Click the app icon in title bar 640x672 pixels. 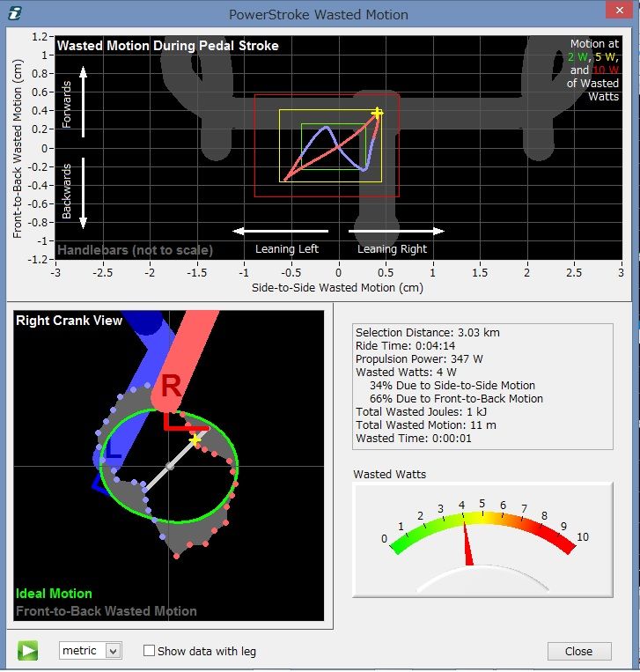15,14
